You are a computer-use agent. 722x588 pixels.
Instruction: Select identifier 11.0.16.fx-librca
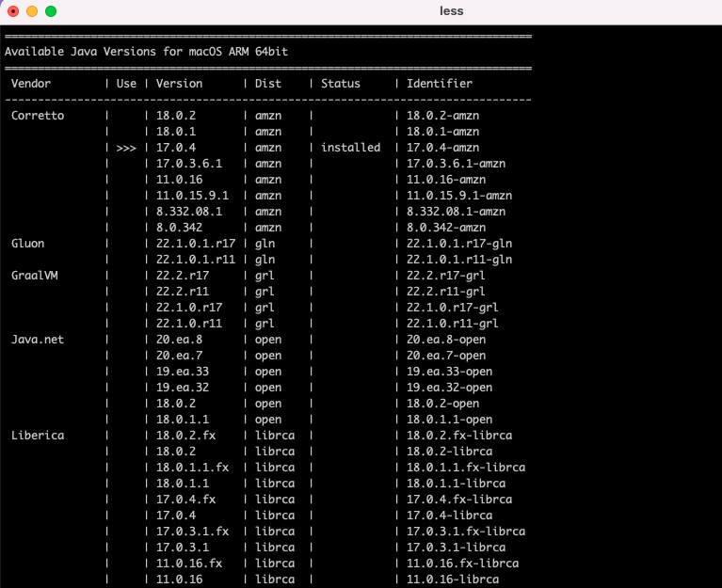click(462, 564)
